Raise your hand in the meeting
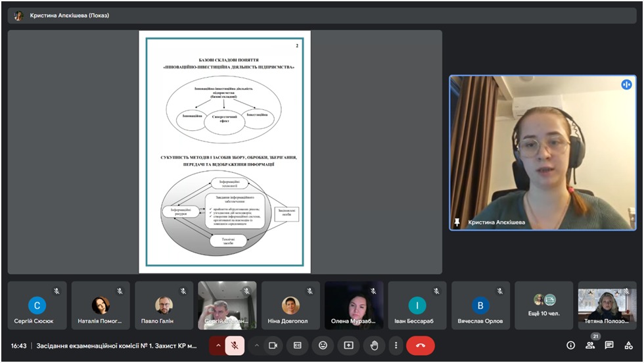The width and height of the screenshot is (644, 363). (374, 345)
